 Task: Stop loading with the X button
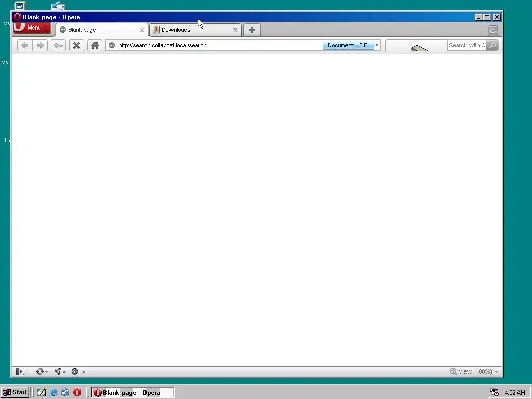[x=77, y=46]
